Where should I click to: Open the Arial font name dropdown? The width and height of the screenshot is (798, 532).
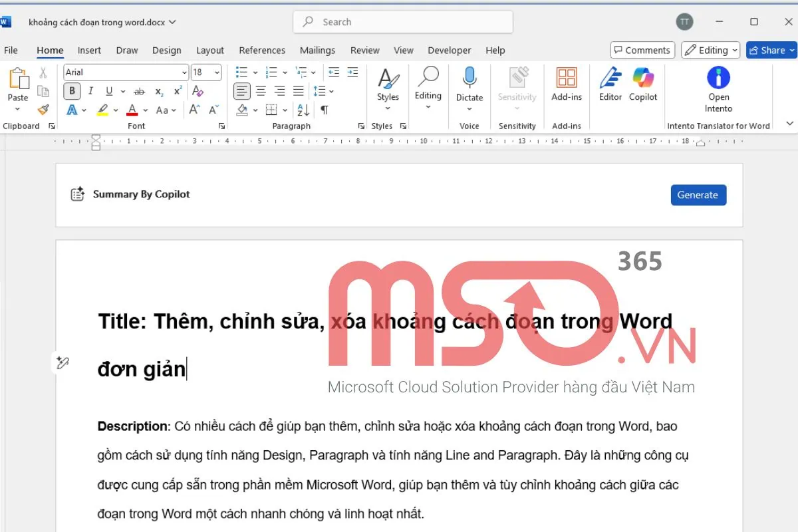point(184,72)
